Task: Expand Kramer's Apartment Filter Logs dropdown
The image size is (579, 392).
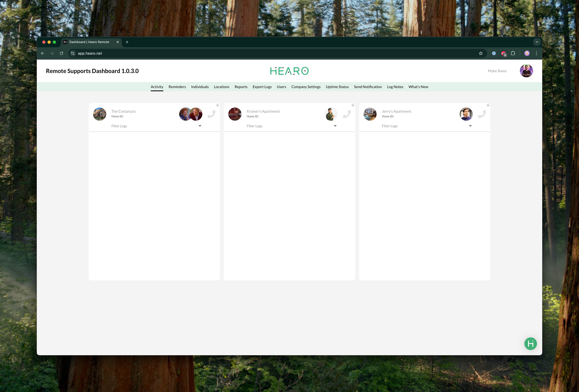Action: pos(335,126)
